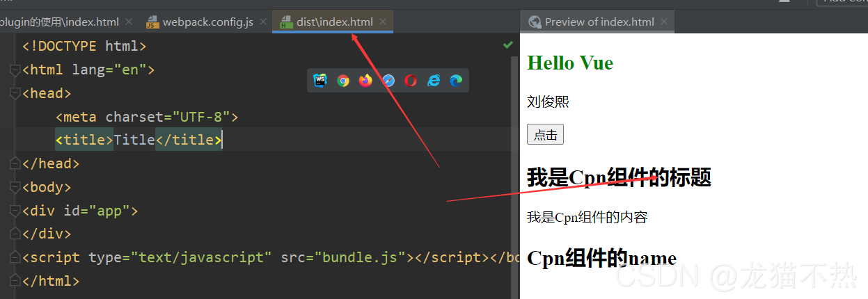
Task: Click the HTML file icon on dist\index.html tab
Action: [x=285, y=22]
